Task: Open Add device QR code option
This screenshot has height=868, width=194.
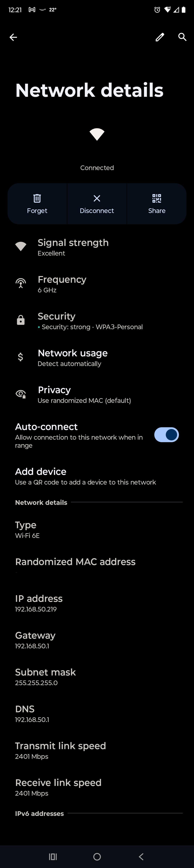Action: (97, 476)
